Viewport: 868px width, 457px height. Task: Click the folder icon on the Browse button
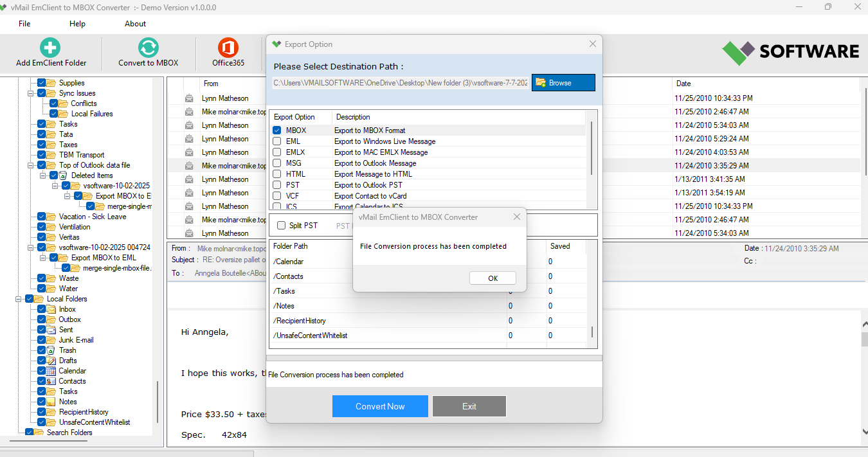(x=541, y=83)
